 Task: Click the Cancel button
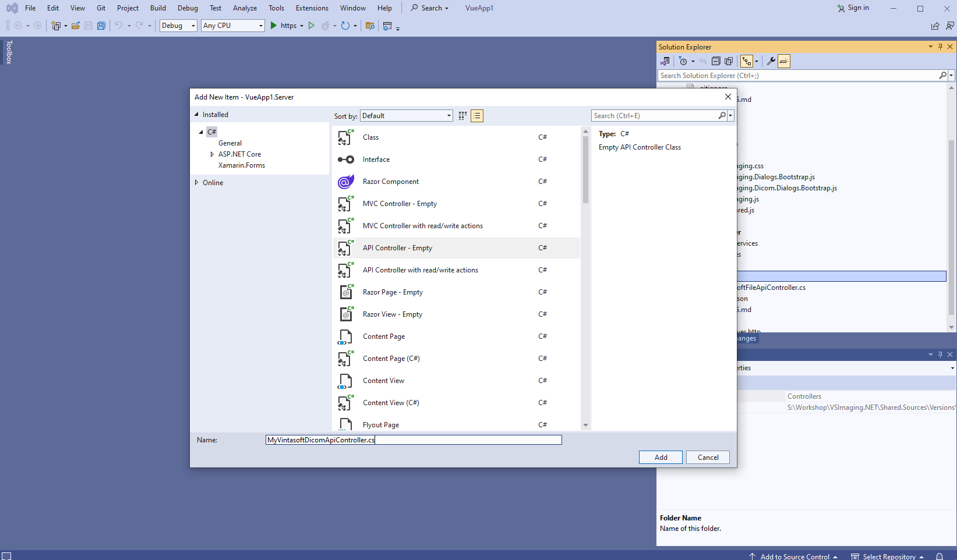click(x=708, y=458)
